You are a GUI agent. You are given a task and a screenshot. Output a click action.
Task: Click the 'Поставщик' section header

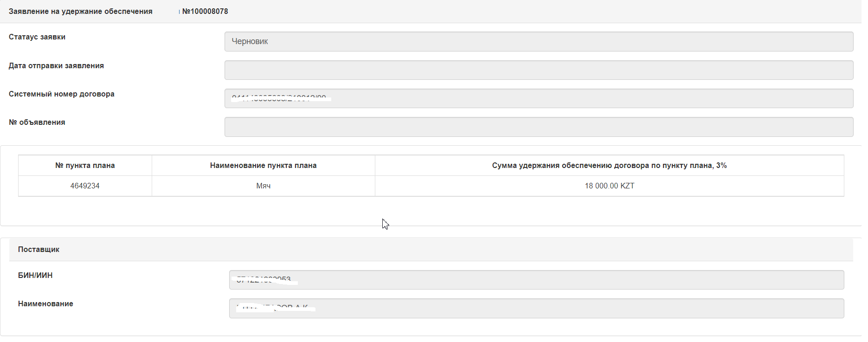pos(39,250)
